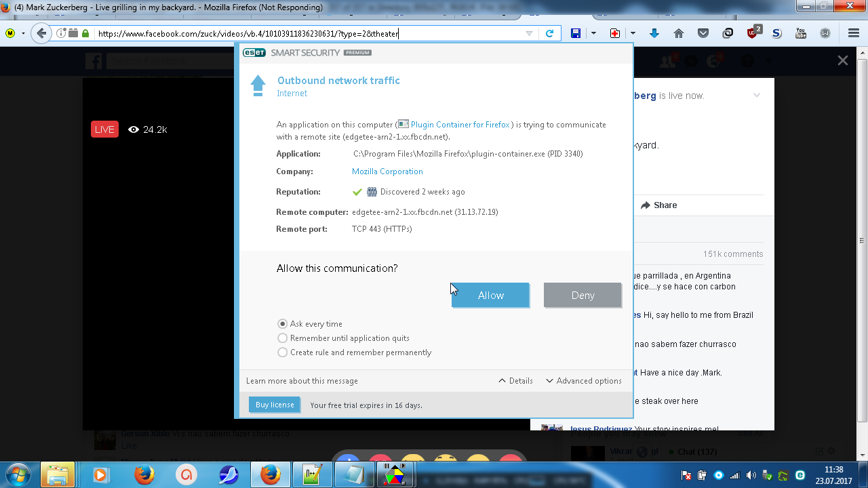
Task: Open the dropdown next to the save icon
Action: click(593, 33)
